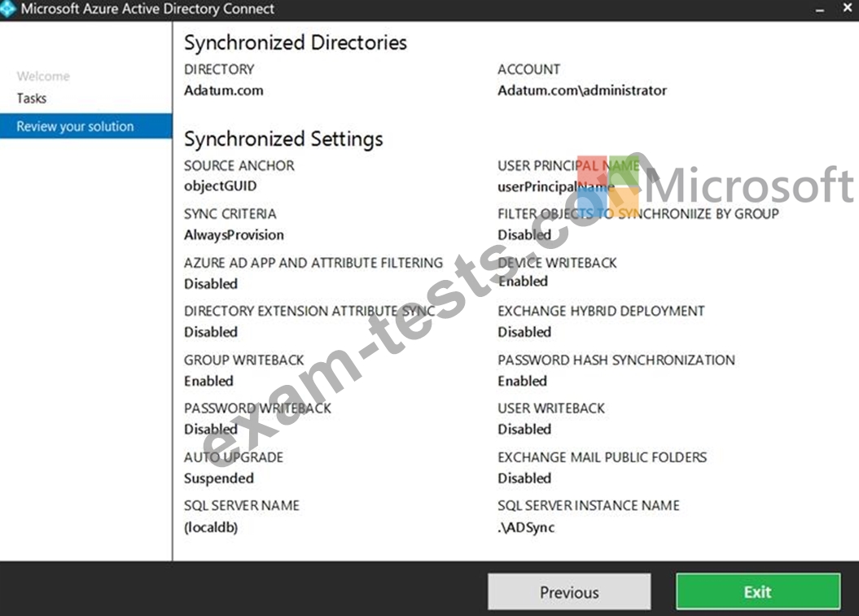Image resolution: width=859 pixels, height=616 pixels.
Task: Click the objectGUID source anchor value
Action: [x=220, y=186]
